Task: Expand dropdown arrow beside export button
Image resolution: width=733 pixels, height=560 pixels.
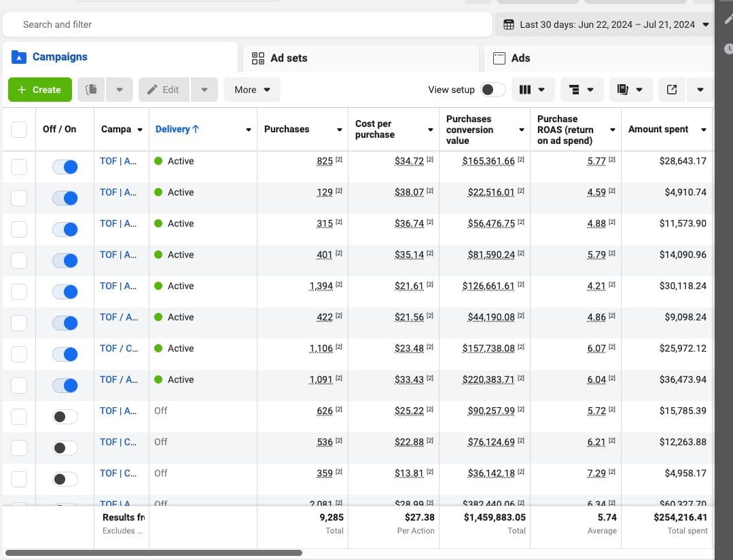Action: 700,90
